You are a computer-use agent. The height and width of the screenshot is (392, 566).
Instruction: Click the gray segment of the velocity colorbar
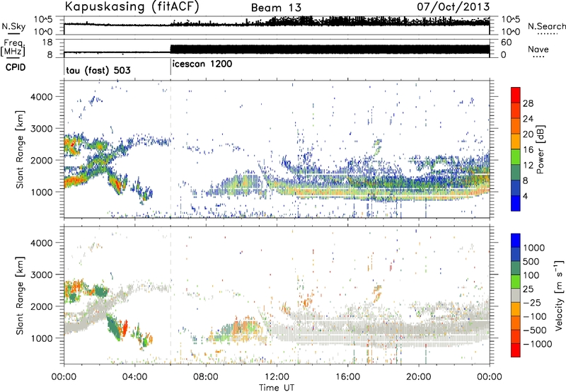[516, 295]
